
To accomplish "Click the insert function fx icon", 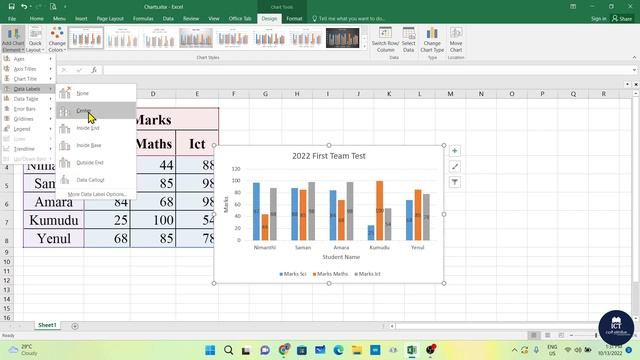I will 94,70.
